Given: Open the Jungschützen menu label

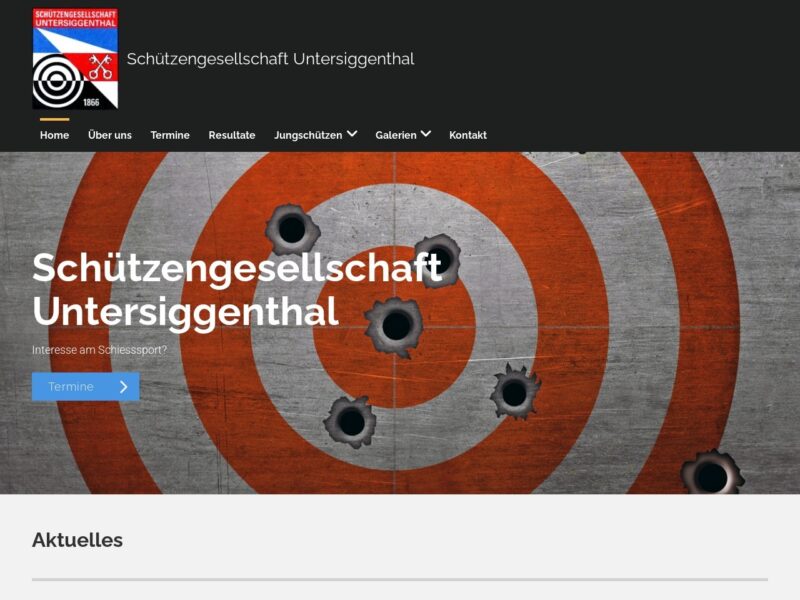Looking at the screenshot, I should pos(307,135).
